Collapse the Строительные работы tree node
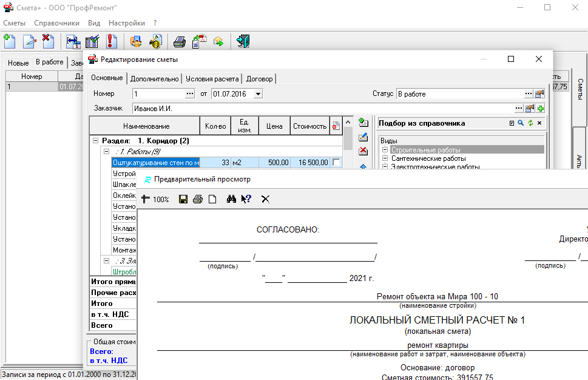The height and width of the screenshot is (380, 588). point(385,150)
